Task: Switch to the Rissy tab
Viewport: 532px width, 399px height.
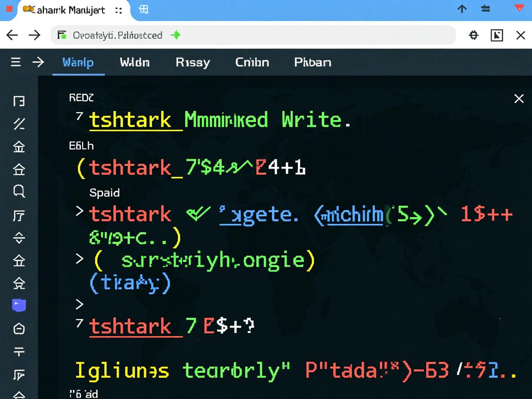Action: pyautogui.click(x=193, y=62)
